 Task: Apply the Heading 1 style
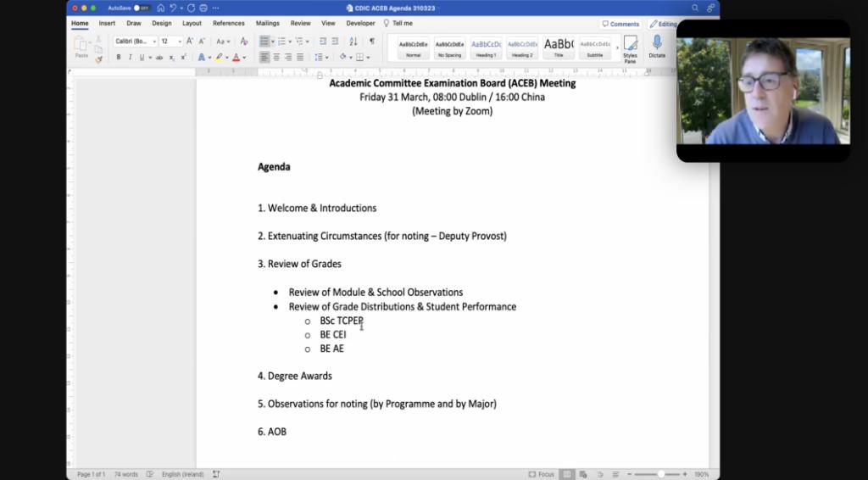click(x=486, y=47)
